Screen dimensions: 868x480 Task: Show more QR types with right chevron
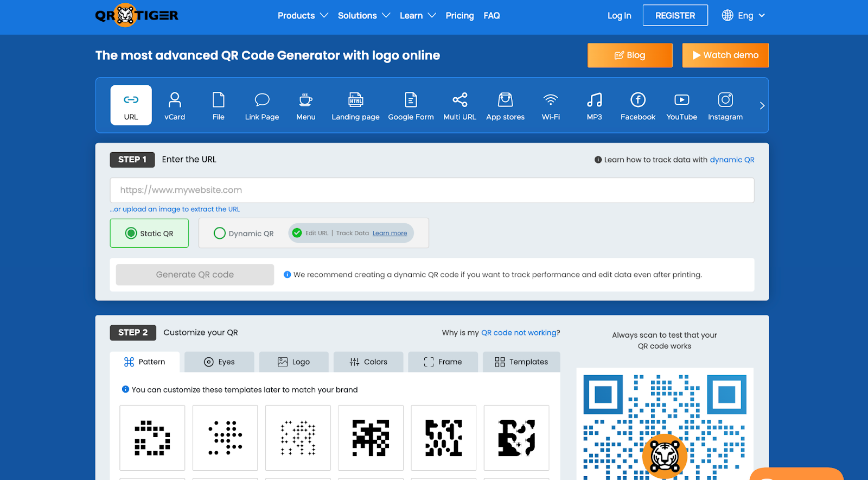(x=762, y=106)
